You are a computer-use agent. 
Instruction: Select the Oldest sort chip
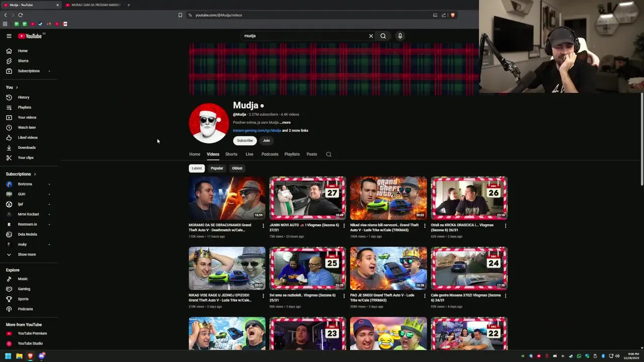point(237,168)
